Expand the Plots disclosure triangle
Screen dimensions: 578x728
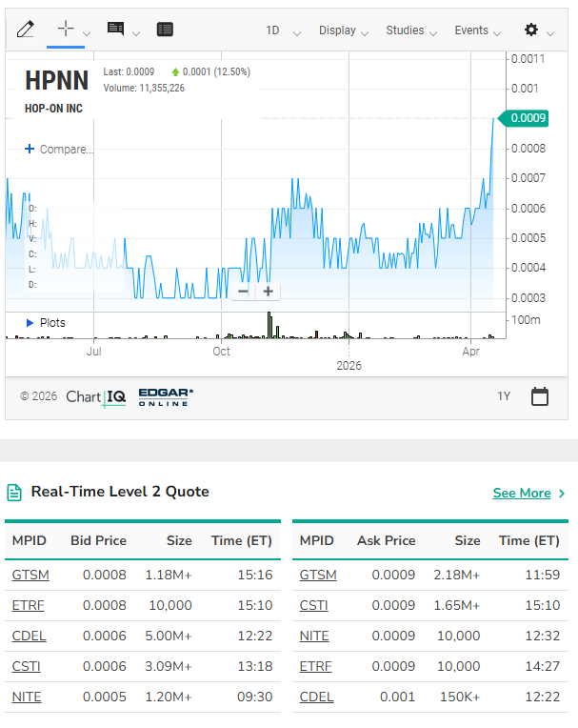(30, 323)
